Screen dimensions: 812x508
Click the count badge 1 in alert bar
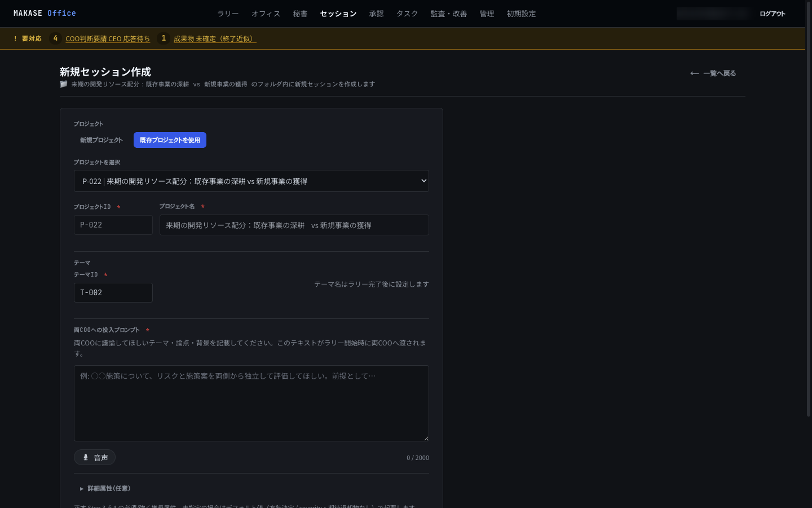pyautogui.click(x=164, y=38)
